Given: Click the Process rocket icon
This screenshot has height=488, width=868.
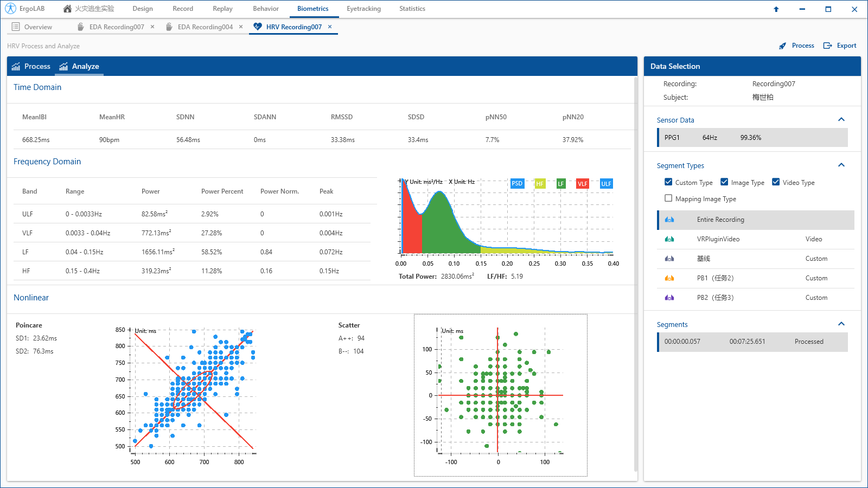Looking at the screenshot, I should pyautogui.click(x=782, y=46).
